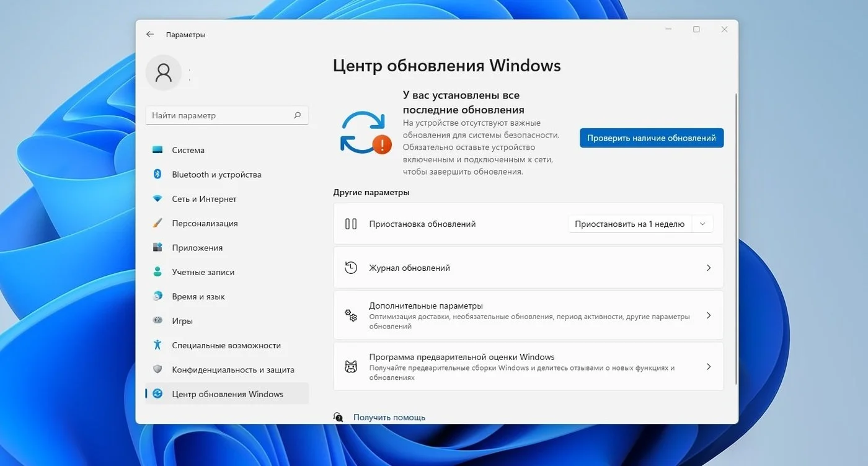Click the Сеть и Интернет wifi icon

157,199
